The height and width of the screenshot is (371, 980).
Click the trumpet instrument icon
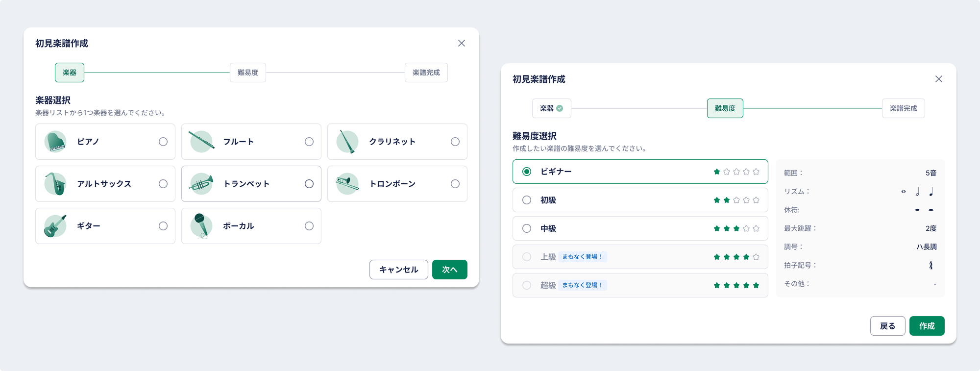coord(201,184)
